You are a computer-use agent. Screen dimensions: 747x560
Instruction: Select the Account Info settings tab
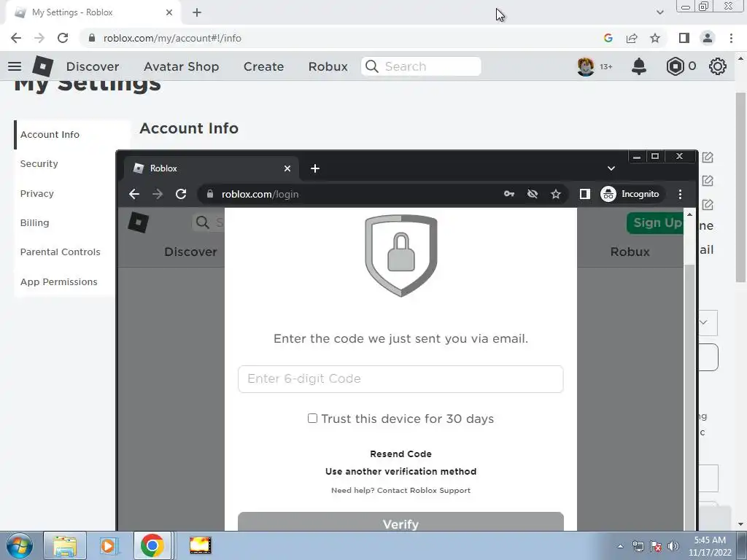[72, 135]
